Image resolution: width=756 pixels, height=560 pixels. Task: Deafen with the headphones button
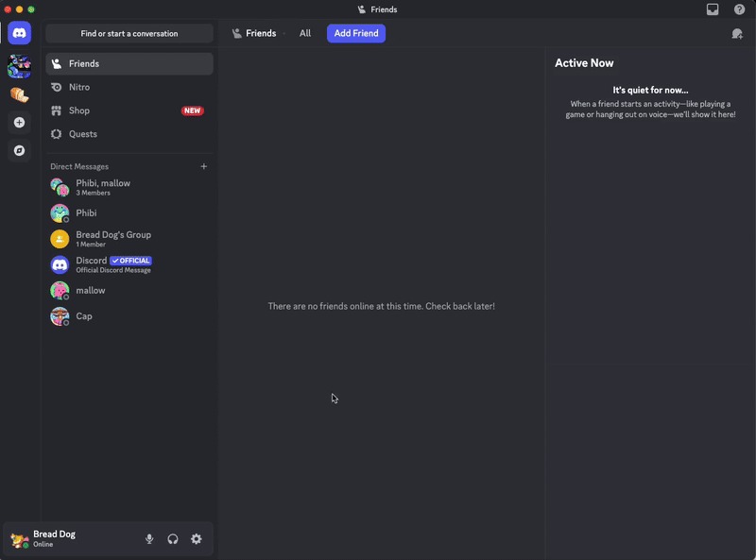pyautogui.click(x=173, y=539)
